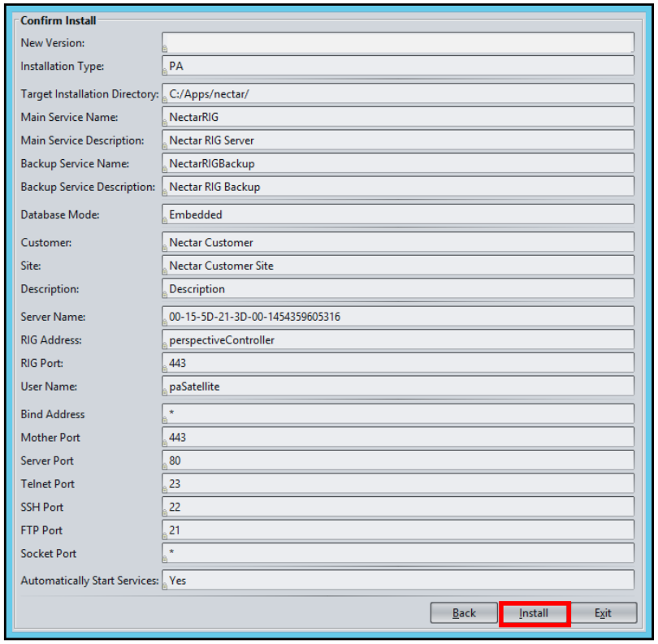Click the Backup Service Name field
Viewport: 658px width, 644px height.
pyautogui.click(x=398, y=163)
